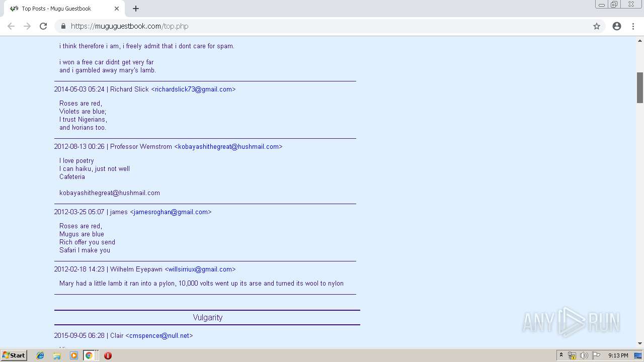View site information via the padlock icon
The height and width of the screenshot is (362, 644).
[63, 26]
